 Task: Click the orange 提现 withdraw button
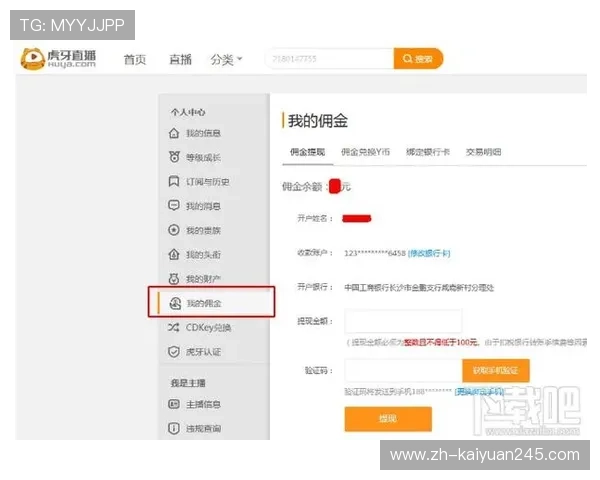tap(388, 419)
